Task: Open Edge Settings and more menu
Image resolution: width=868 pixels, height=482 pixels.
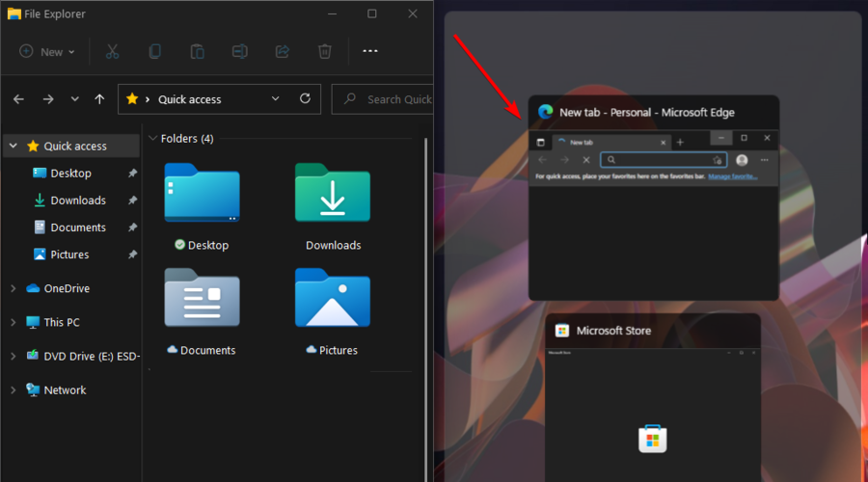Action: pos(765,160)
